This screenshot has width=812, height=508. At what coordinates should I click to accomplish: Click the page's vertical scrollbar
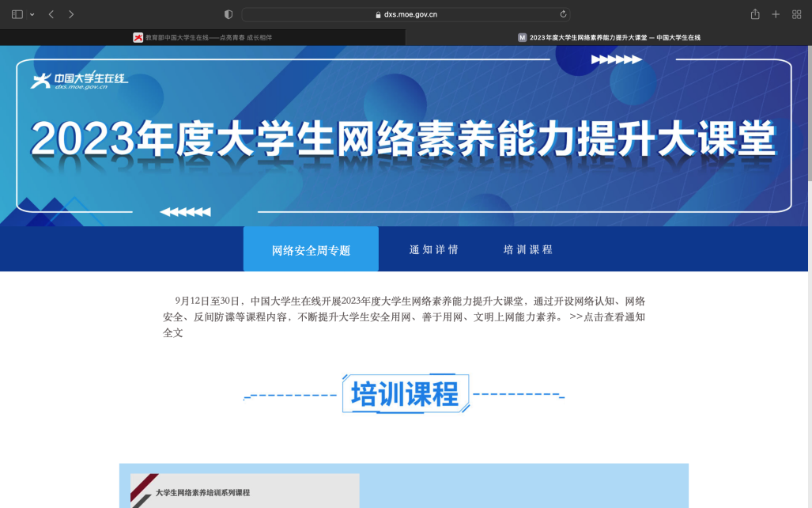tap(808, 158)
